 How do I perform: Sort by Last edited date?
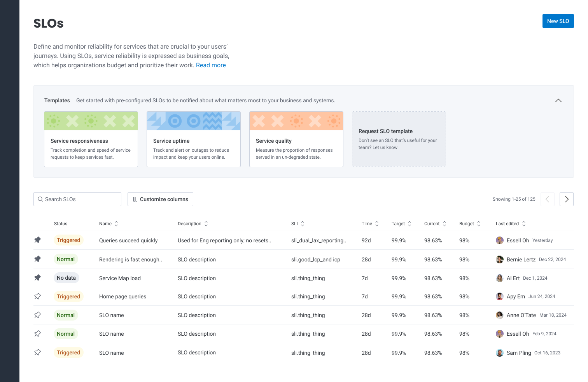point(524,224)
